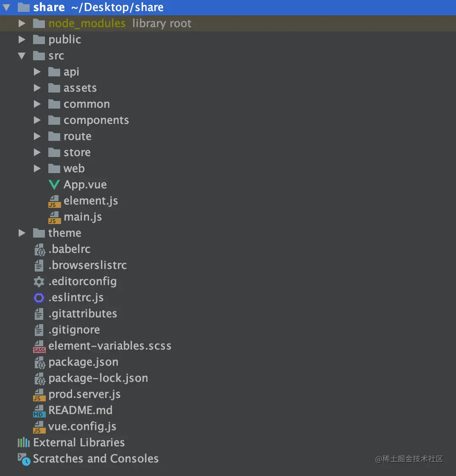The image size is (456, 476).
Task: Select the .eslintrc.js file name
Action: (x=76, y=297)
